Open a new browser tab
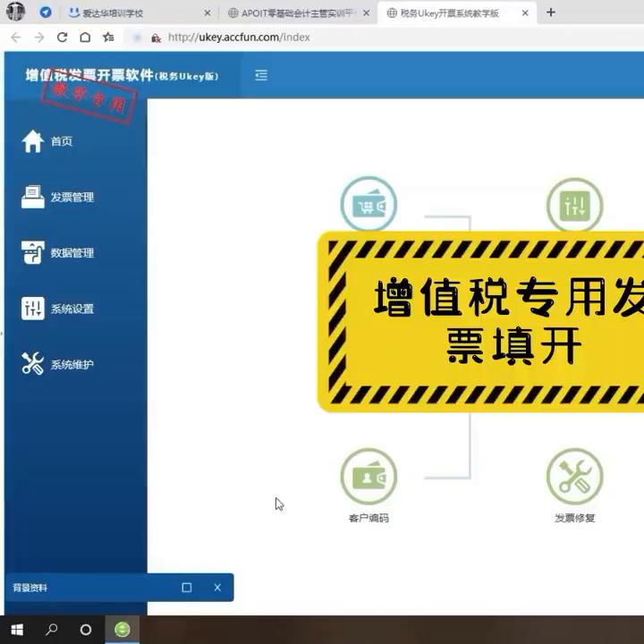This screenshot has height=644, width=644. 551,13
